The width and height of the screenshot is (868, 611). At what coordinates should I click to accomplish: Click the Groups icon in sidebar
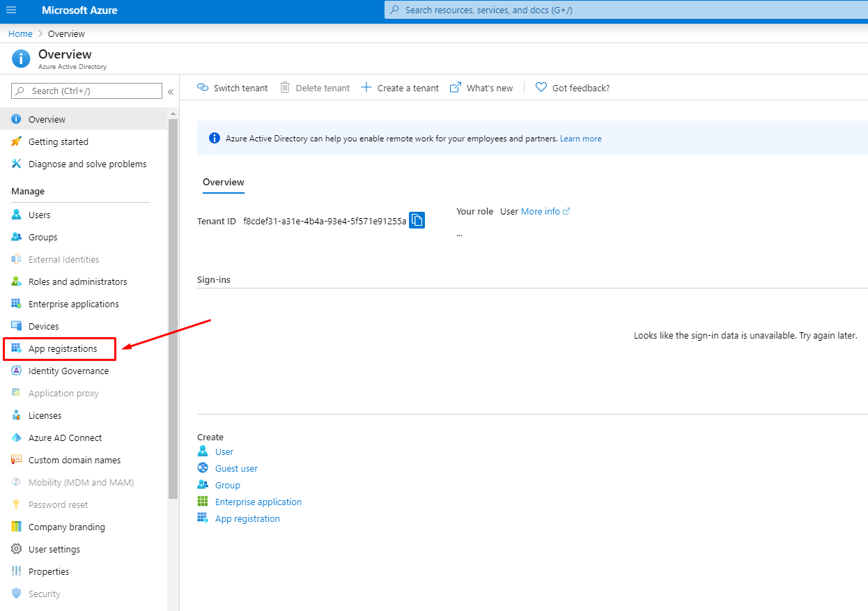click(16, 237)
